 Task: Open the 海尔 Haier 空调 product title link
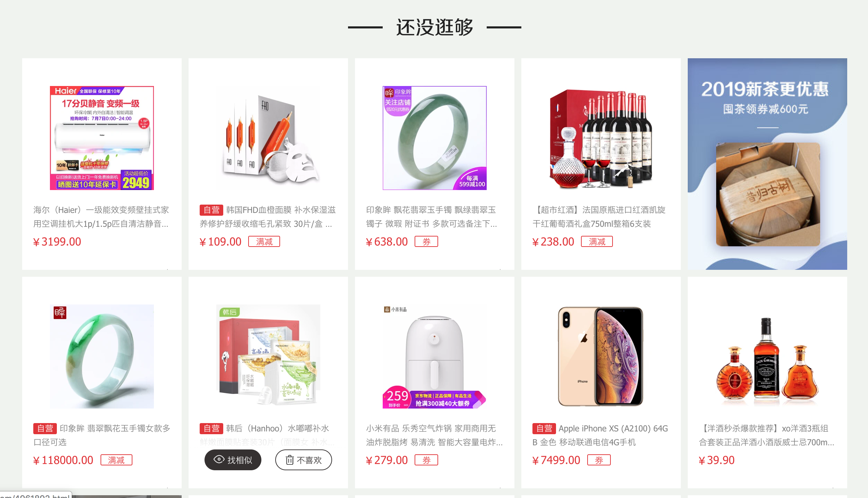click(x=101, y=217)
